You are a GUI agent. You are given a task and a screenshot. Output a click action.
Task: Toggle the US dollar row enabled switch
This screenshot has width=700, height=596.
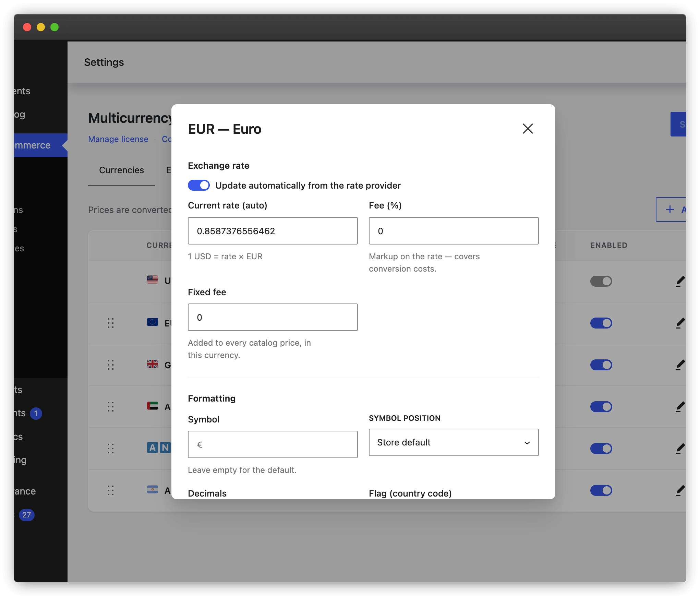tap(601, 281)
